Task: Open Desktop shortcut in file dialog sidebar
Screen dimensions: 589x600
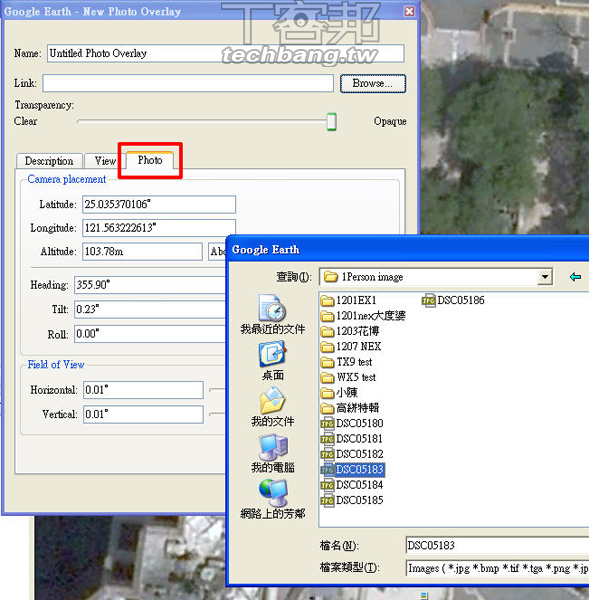Action: click(272, 361)
